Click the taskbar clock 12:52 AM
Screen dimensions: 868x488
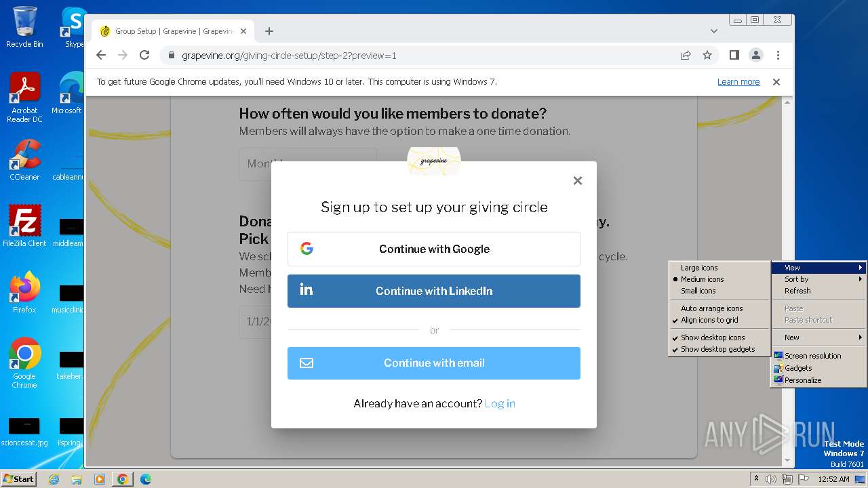[x=834, y=479]
